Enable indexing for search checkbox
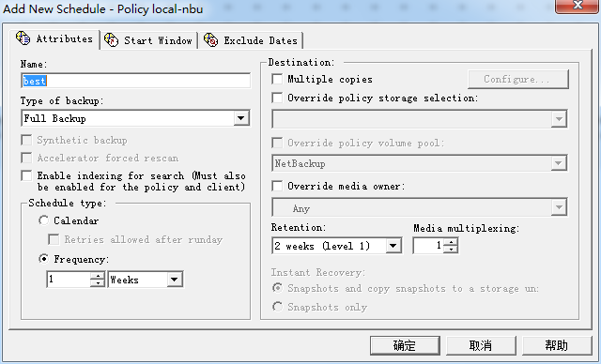Image resolution: width=601 pixels, height=364 pixels. tap(26, 175)
